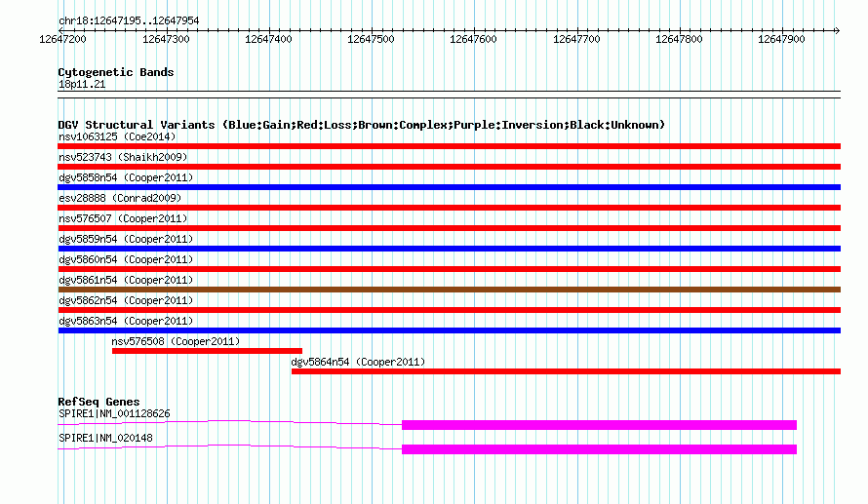Click the dgv5861n54 (Cooper2011) label
The width and height of the screenshot is (868, 504).
click(126, 280)
